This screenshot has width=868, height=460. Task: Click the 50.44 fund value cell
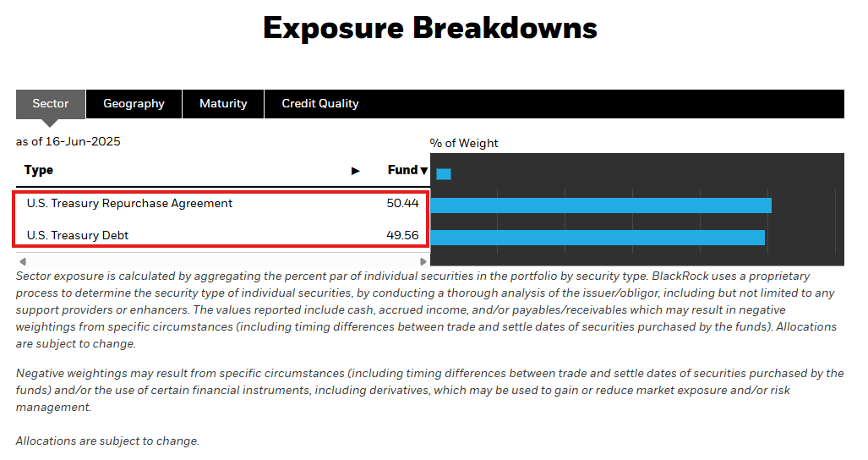pyautogui.click(x=402, y=203)
